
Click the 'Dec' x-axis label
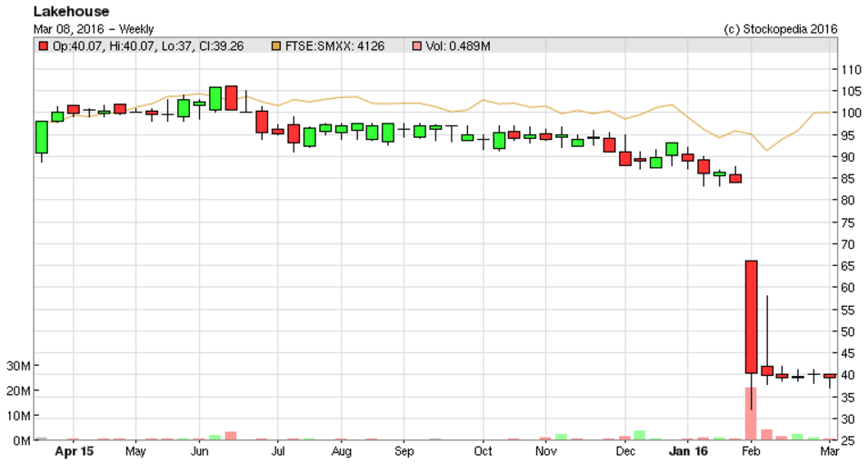(625, 451)
